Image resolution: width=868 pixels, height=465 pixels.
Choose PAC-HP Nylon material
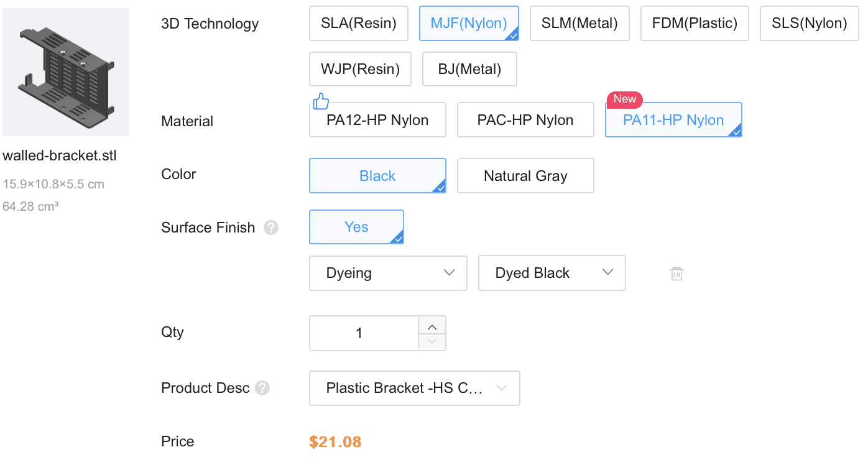pos(525,120)
